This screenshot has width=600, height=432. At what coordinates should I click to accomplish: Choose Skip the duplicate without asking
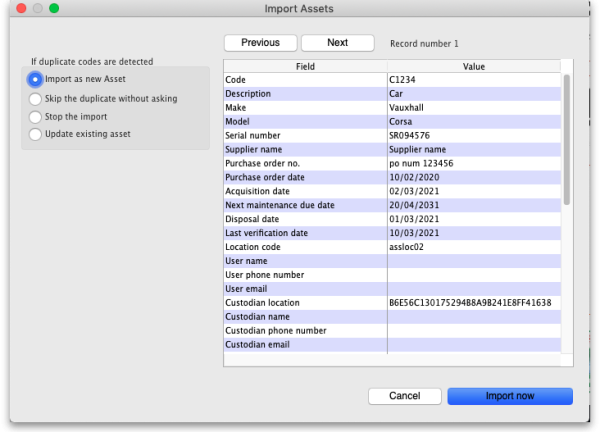tap(37, 98)
